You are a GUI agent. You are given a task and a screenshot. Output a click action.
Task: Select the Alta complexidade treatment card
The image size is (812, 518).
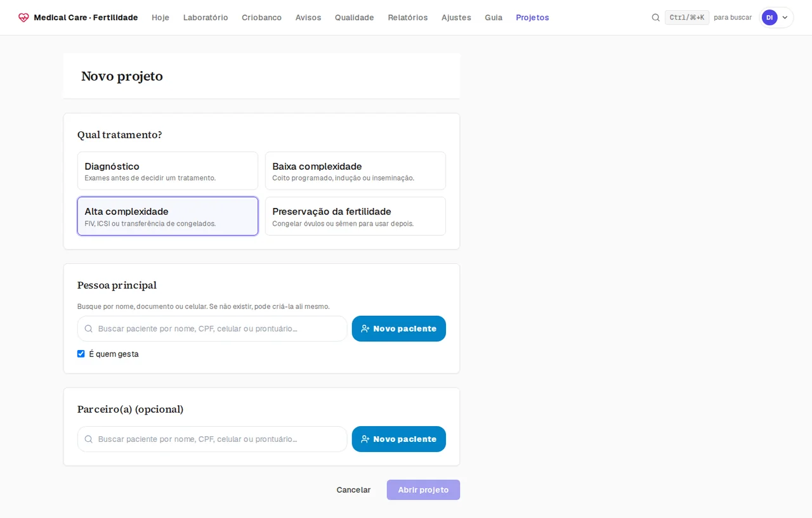click(167, 216)
